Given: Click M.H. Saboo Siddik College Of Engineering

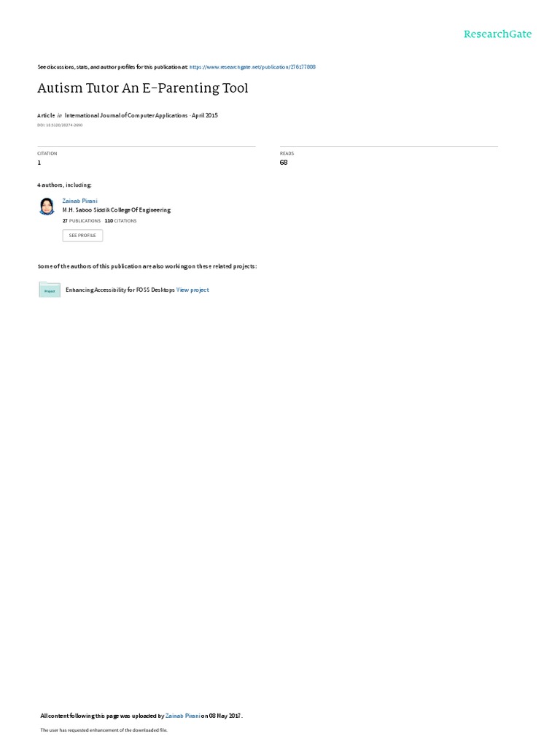Looking at the screenshot, I should [x=116, y=210].
